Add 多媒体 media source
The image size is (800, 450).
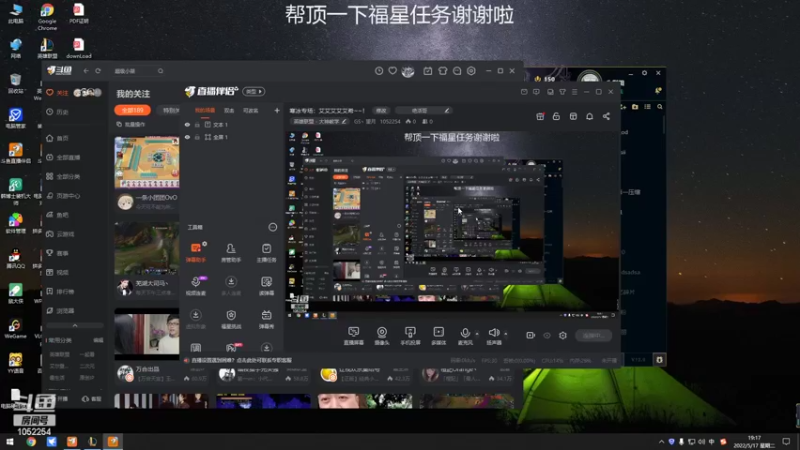coord(438,336)
